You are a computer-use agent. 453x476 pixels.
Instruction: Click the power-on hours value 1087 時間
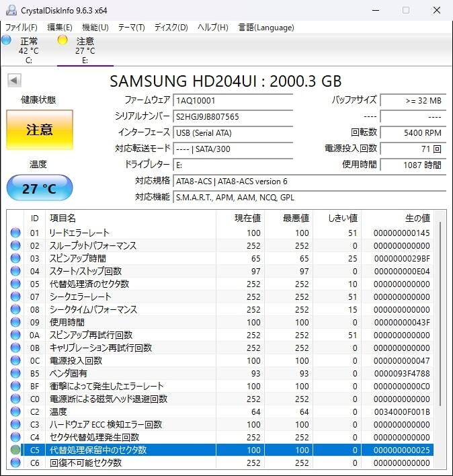(x=413, y=165)
